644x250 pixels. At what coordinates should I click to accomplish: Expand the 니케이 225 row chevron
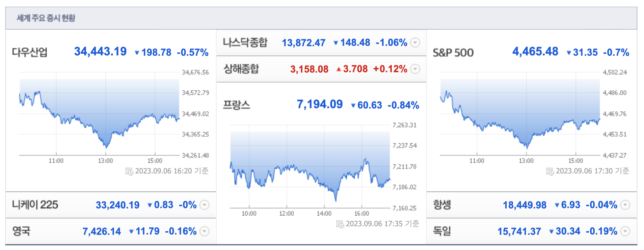pyautogui.click(x=205, y=205)
